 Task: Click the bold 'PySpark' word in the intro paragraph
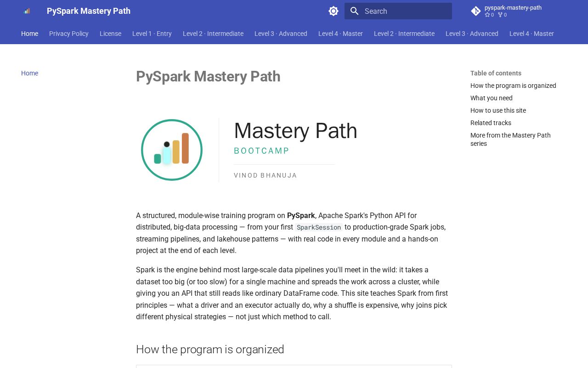pyautogui.click(x=301, y=215)
